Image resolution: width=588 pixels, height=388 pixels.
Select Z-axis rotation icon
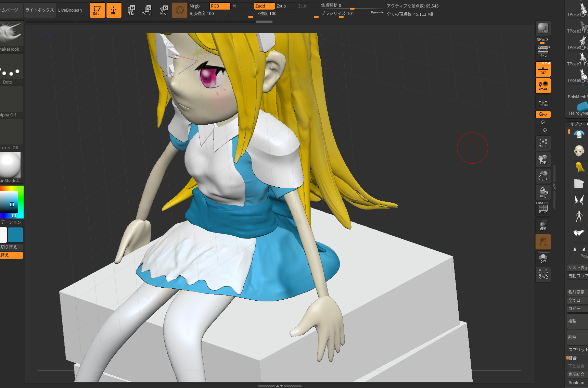point(545,130)
